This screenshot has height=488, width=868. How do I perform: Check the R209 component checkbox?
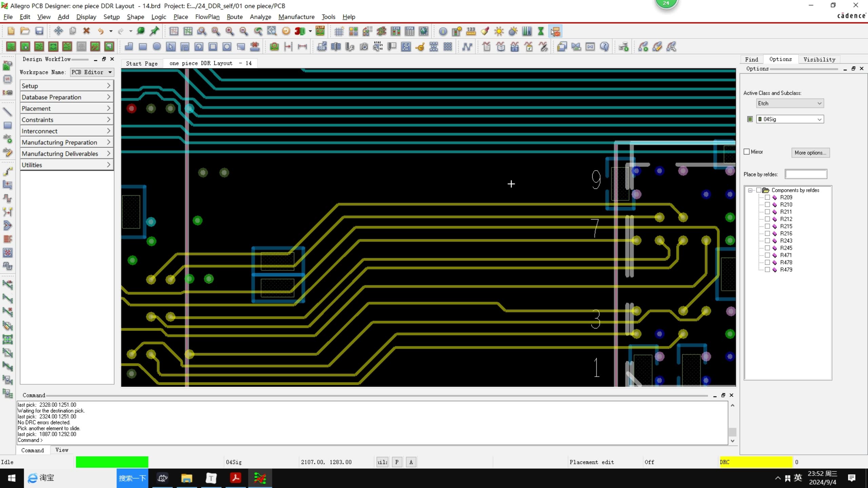point(768,197)
